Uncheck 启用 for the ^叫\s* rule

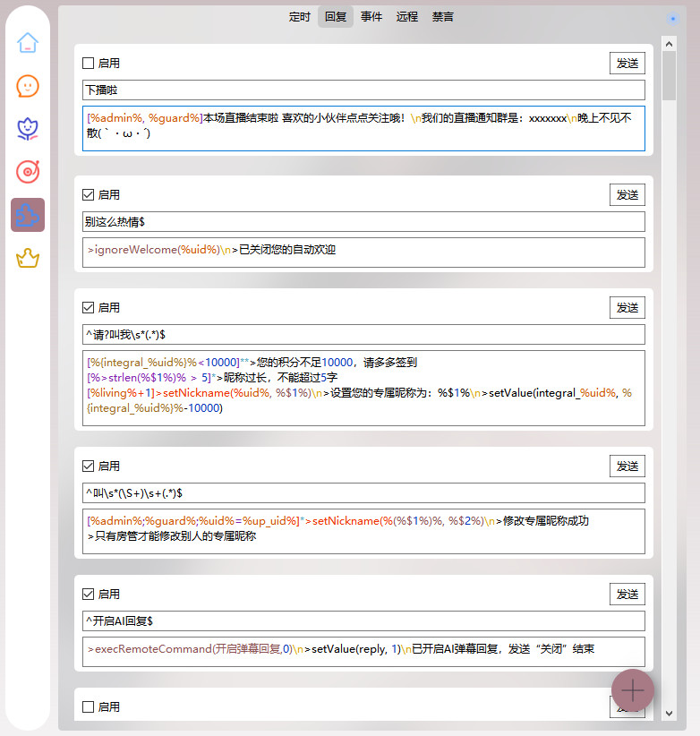[x=89, y=466]
